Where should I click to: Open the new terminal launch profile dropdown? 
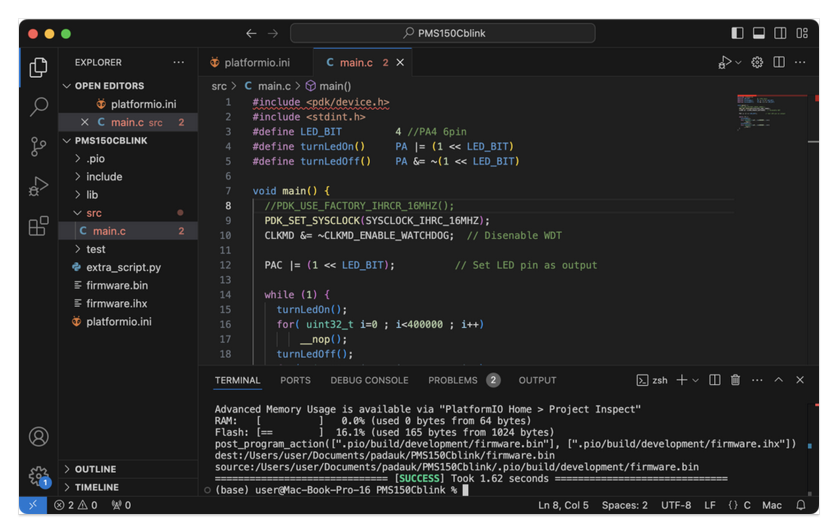tap(696, 380)
